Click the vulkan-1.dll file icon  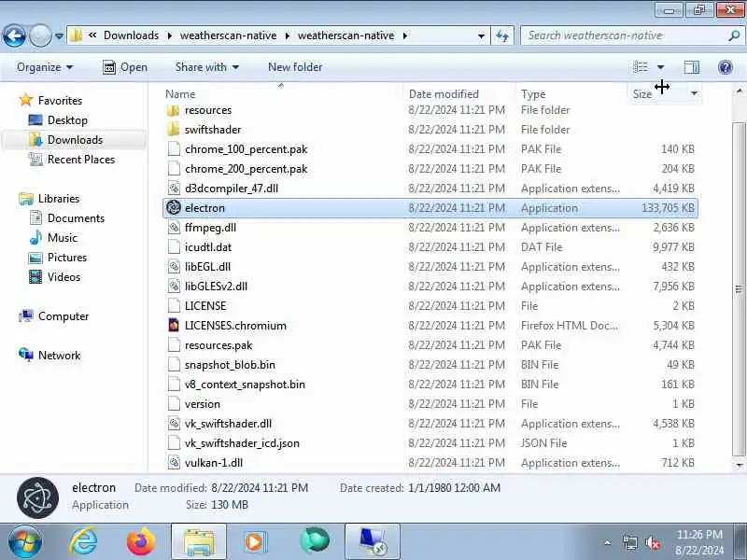click(174, 462)
